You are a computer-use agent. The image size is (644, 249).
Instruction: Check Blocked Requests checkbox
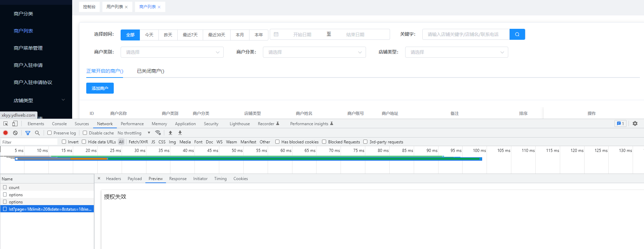324,142
